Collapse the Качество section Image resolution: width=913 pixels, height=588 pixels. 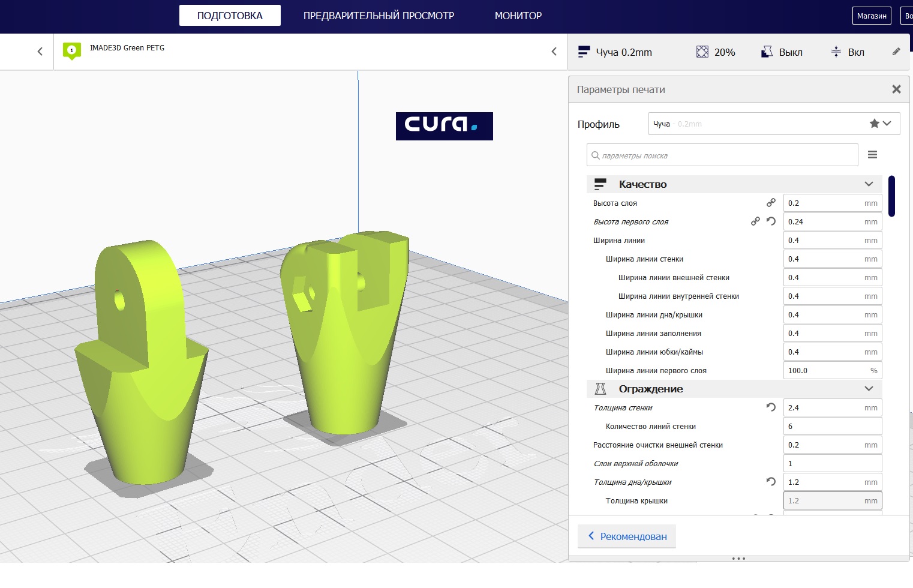[x=868, y=184]
